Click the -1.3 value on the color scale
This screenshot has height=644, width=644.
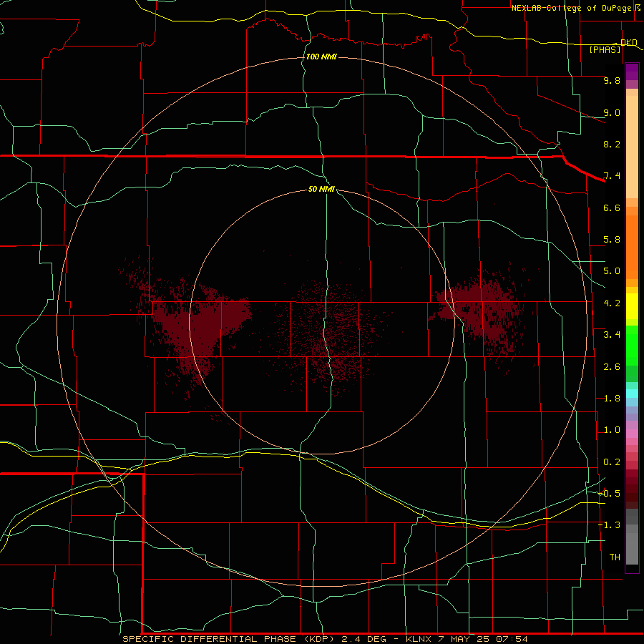pyautogui.click(x=610, y=526)
